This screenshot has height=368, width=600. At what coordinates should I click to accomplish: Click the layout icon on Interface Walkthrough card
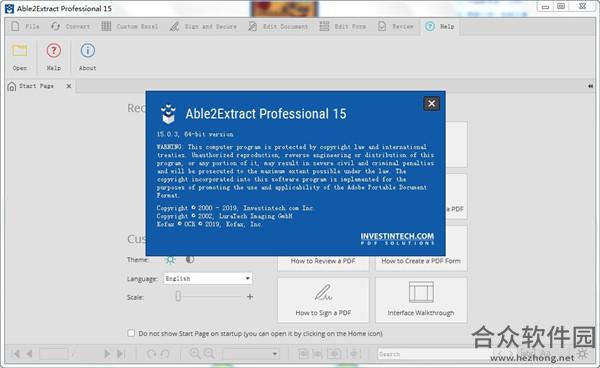[x=421, y=292]
